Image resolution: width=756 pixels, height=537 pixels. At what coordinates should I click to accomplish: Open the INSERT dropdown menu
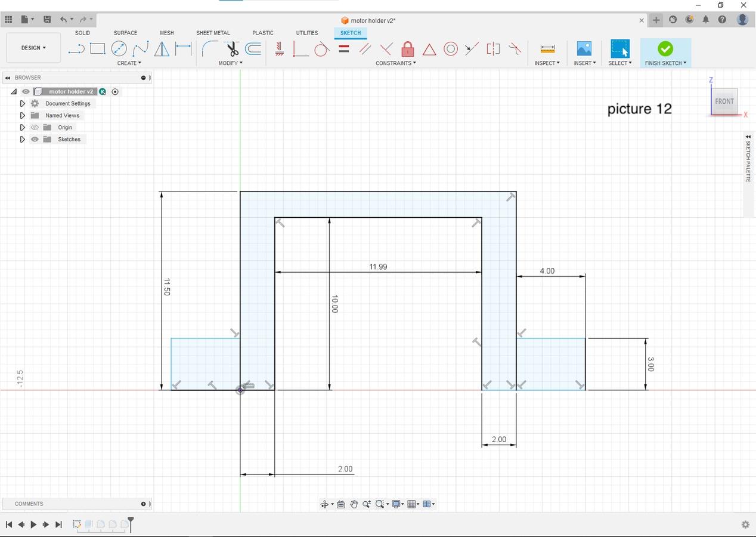584,63
